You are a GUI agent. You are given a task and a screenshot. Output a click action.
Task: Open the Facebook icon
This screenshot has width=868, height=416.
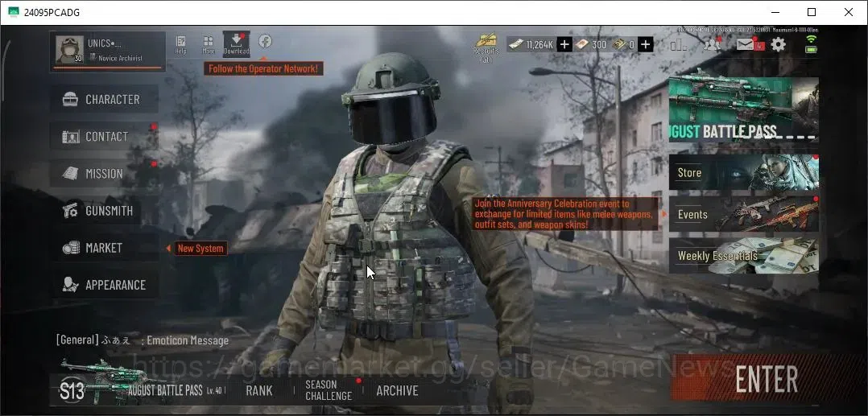pos(265,41)
